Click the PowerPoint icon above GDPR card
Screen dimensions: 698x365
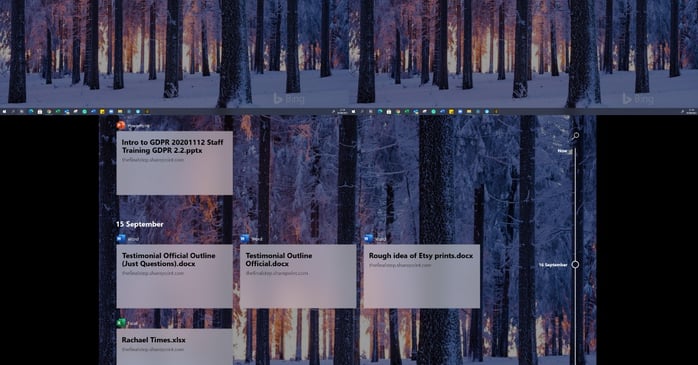coord(121,126)
